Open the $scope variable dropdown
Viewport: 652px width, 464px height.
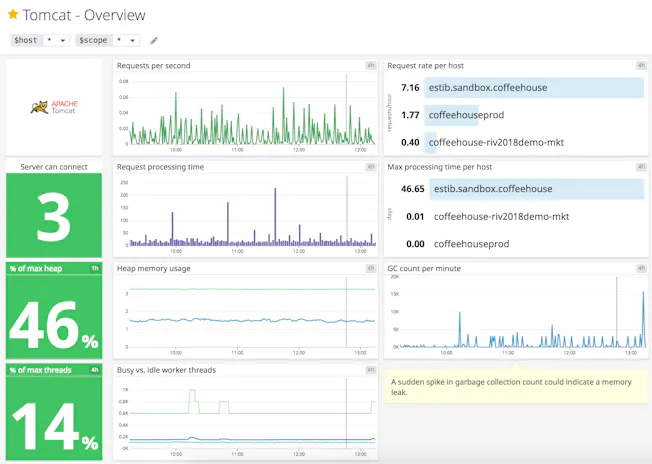pyautogui.click(x=125, y=41)
